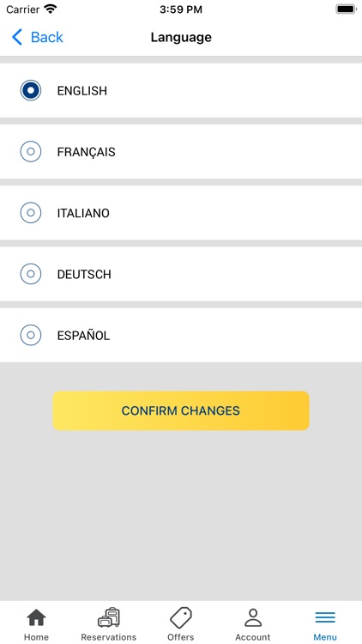Tap the Home house icon
The width and height of the screenshot is (362, 644).
36,617
